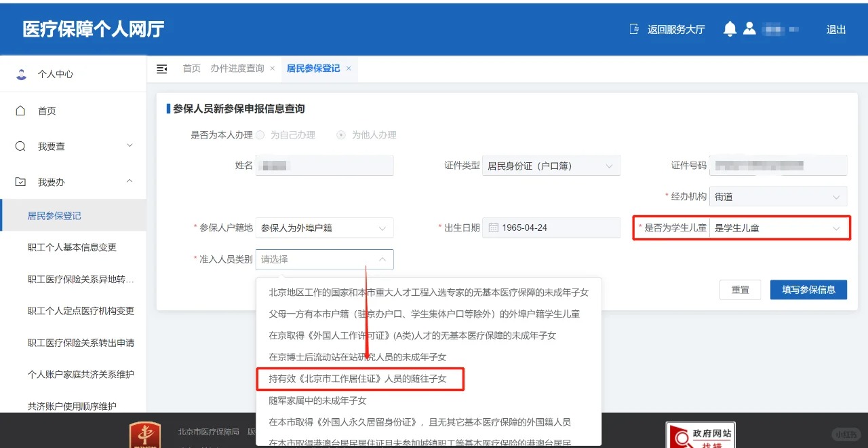868x448 pixels.
Task: Click the 姓名 input field
Action: click(324, 166)
